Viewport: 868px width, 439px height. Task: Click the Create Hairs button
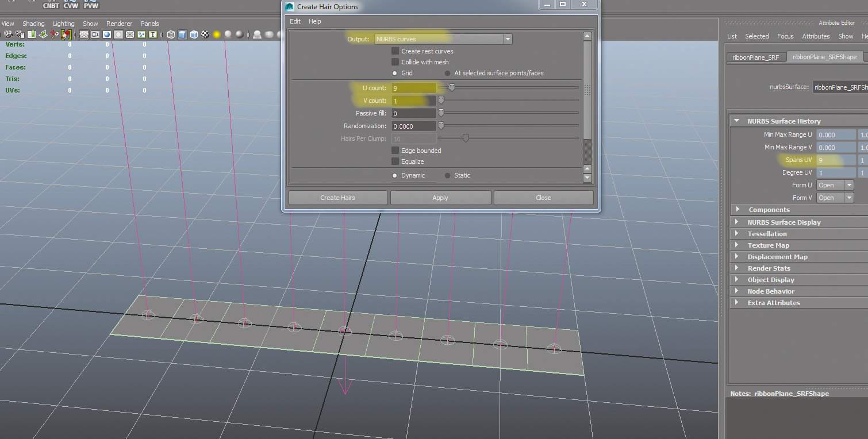pyautogui.click(x=338, y=198)
